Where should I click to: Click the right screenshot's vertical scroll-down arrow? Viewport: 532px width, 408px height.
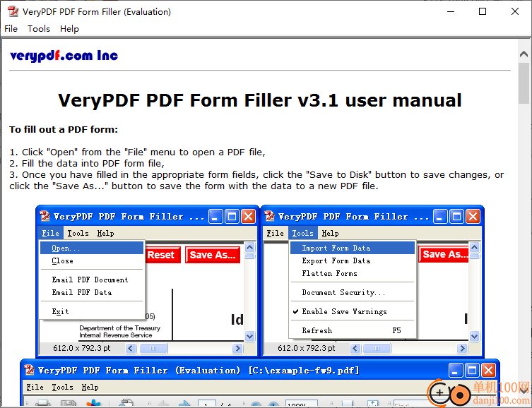coord(474,337)
